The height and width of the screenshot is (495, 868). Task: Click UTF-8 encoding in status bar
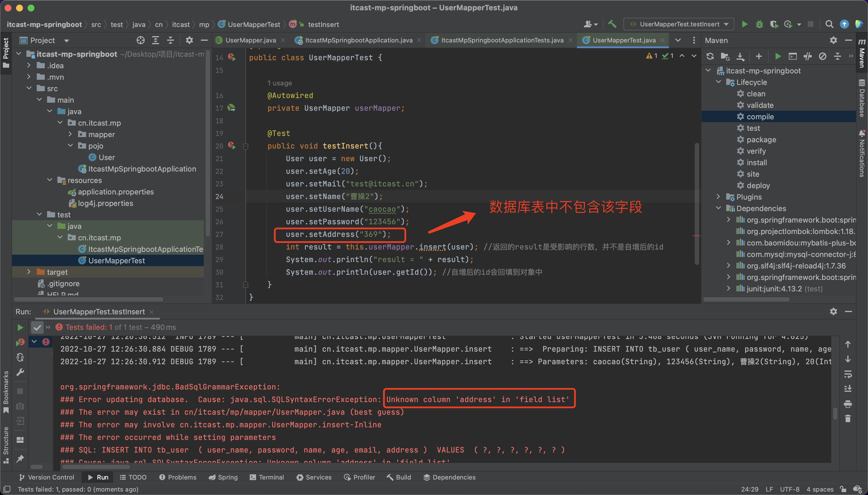coord(789,489)
